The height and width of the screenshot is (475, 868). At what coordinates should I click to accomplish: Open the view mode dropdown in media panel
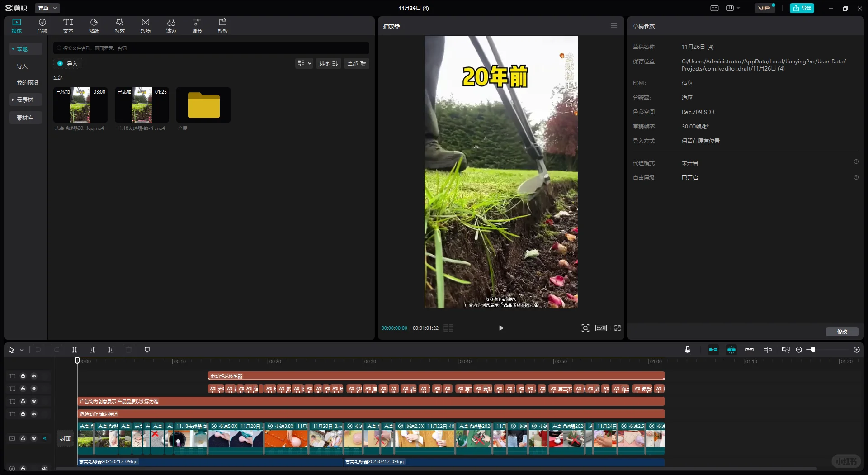tap(304, 63)
